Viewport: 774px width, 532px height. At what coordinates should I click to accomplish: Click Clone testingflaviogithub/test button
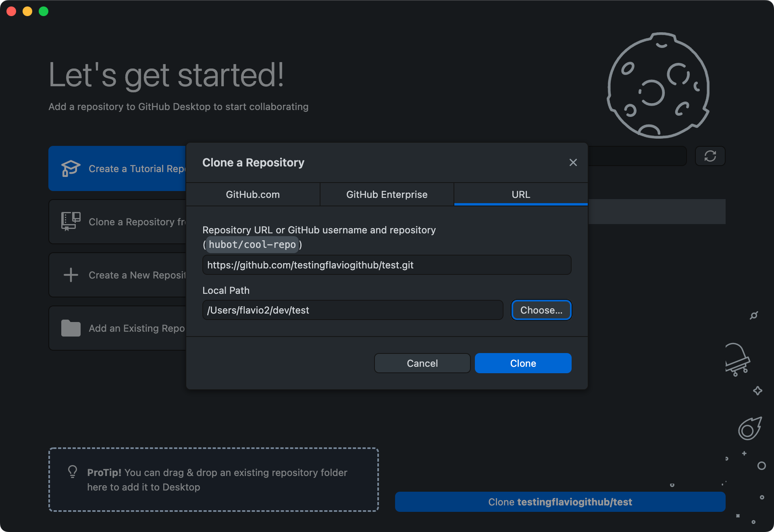tap(560, 502)
